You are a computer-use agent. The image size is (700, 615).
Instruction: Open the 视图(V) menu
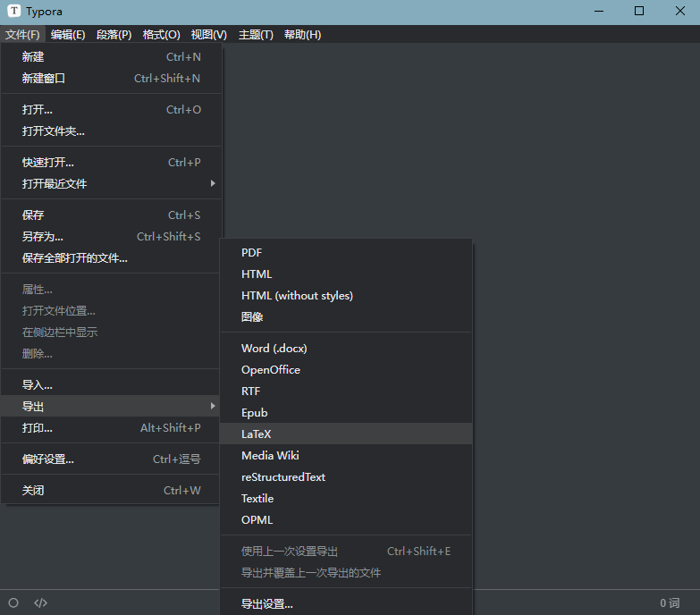coord(209,34)
